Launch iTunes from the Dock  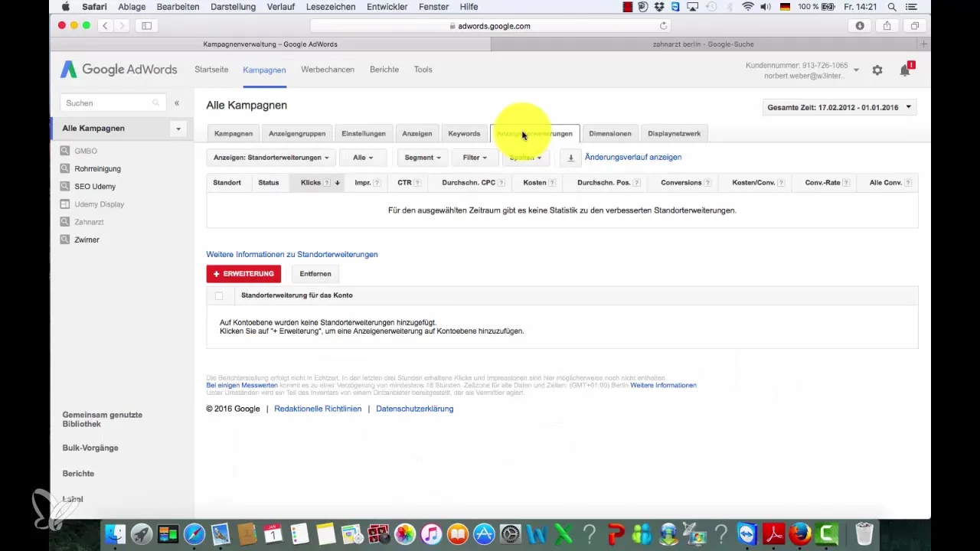(x=430, y=533)
